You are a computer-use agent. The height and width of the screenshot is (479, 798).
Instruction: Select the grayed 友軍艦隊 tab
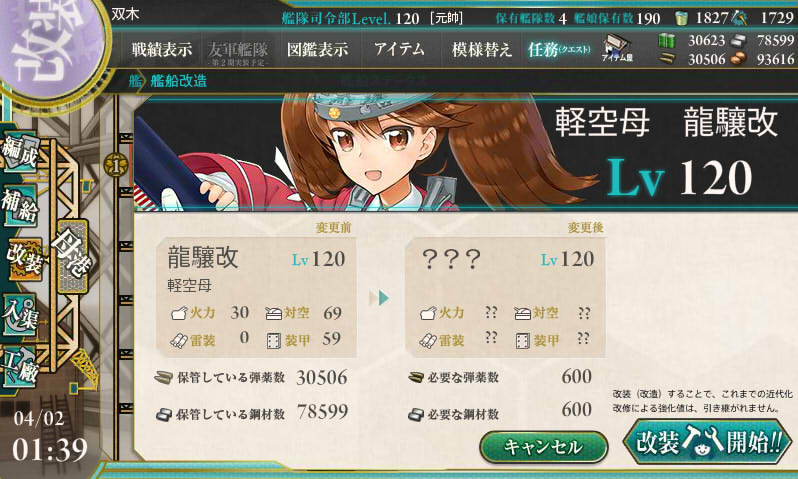click(x=238, y=53)
